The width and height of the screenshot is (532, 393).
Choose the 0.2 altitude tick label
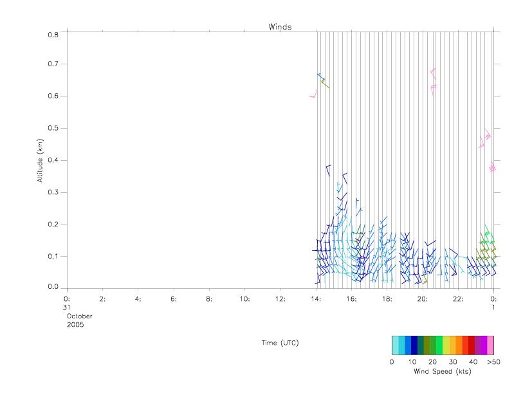(x=53, y=224)
